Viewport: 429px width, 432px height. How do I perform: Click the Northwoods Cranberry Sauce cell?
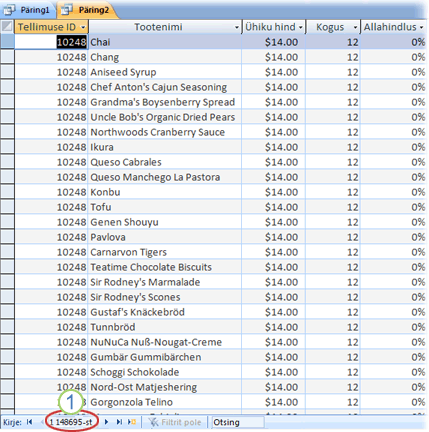(165, 132)
